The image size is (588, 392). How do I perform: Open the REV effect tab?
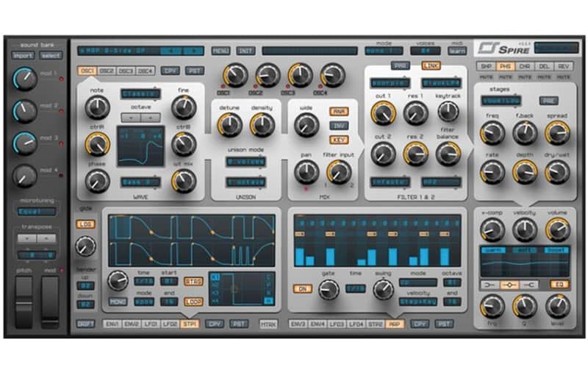[x=564, y=66]
